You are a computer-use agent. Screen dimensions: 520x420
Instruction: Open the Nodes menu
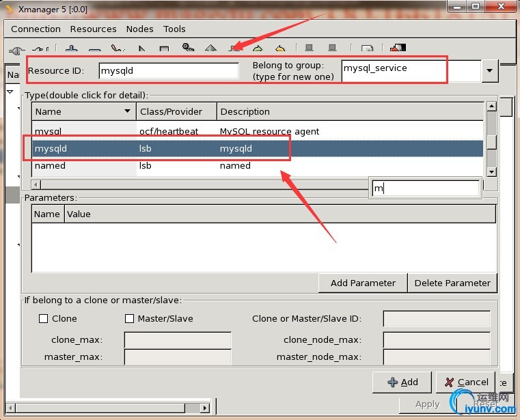coord(139,29)
